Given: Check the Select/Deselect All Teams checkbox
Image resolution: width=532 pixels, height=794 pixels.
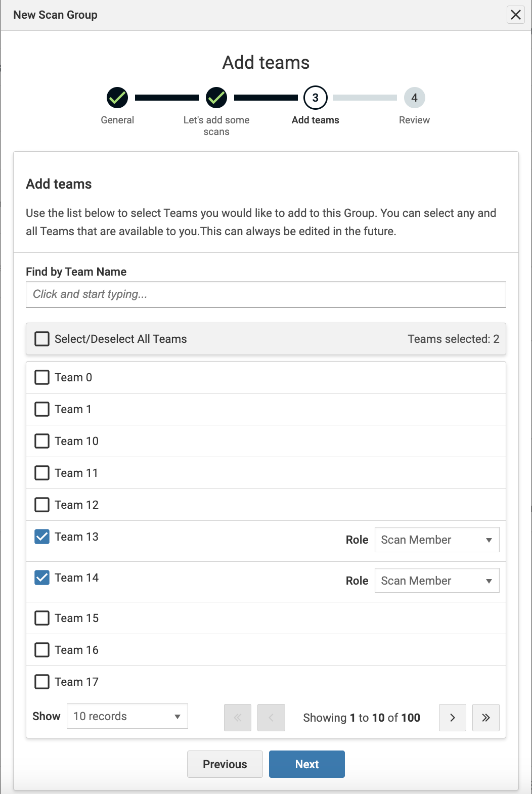Looking at the screenshot, I should point(42,339).
